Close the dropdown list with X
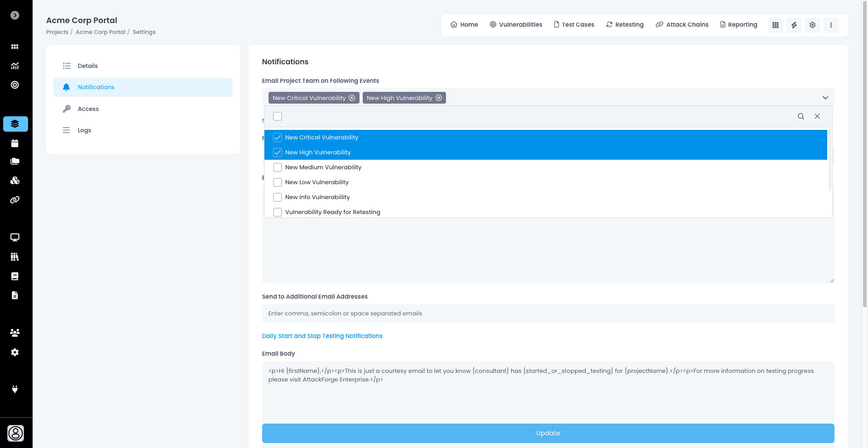868x448 pixels. [x=817, y=116]
